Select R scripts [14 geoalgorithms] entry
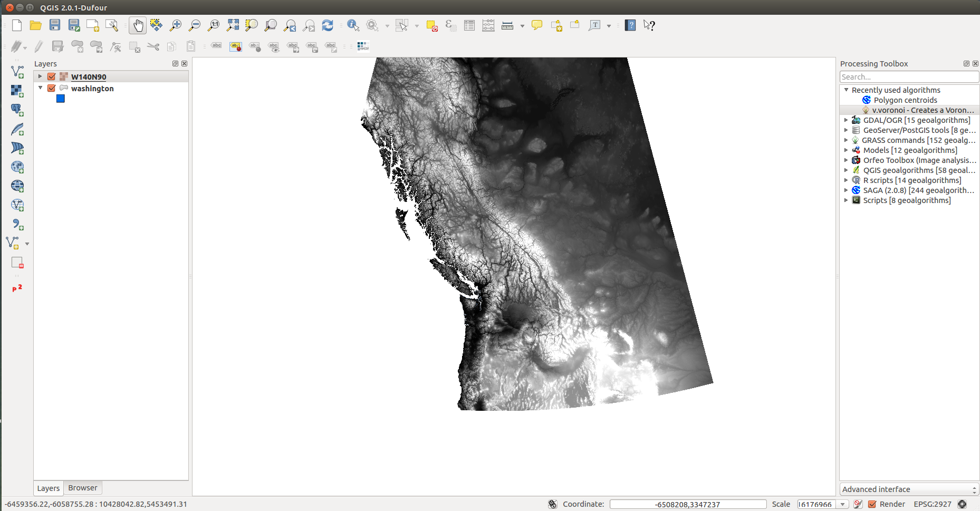This screenshot has width=980, height=511. 912,180
